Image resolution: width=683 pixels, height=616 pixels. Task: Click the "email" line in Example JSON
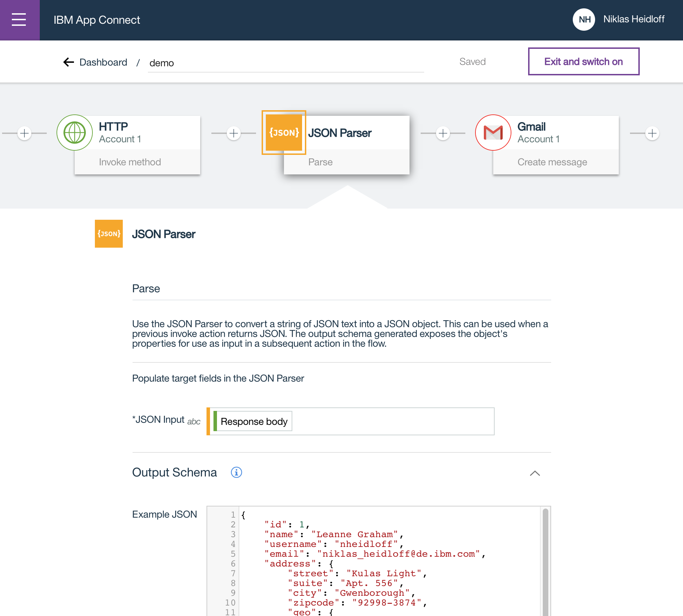375,554
